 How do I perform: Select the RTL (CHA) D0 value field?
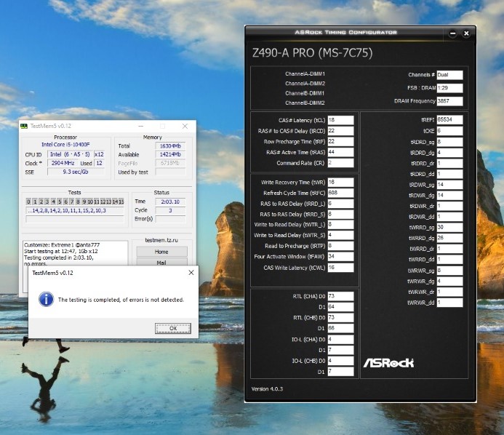click(340, 296)
